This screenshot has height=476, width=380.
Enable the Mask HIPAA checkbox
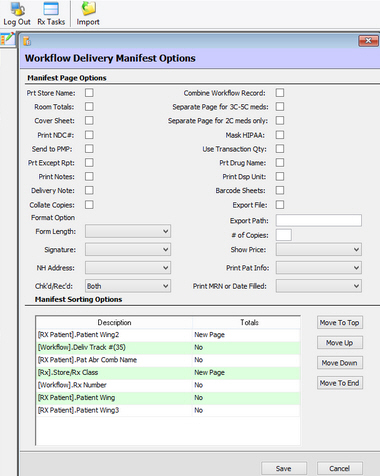tap(280, 135)
